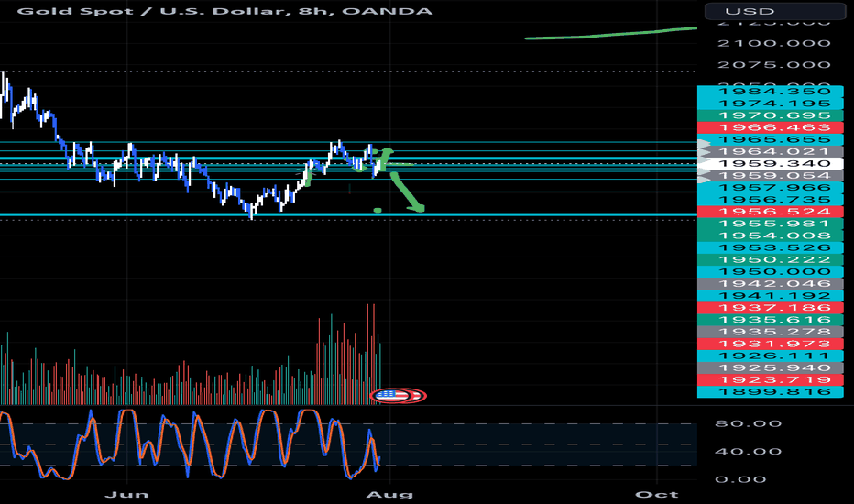The width and height of the screenshot is (854, 504).
Task: Select the green 1935.616 price label
Action: click(770, 319)
